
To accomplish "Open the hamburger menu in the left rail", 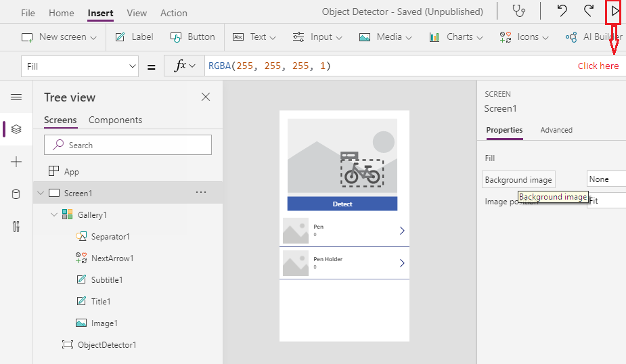I will pyautogui.click(x=16, y=97).
